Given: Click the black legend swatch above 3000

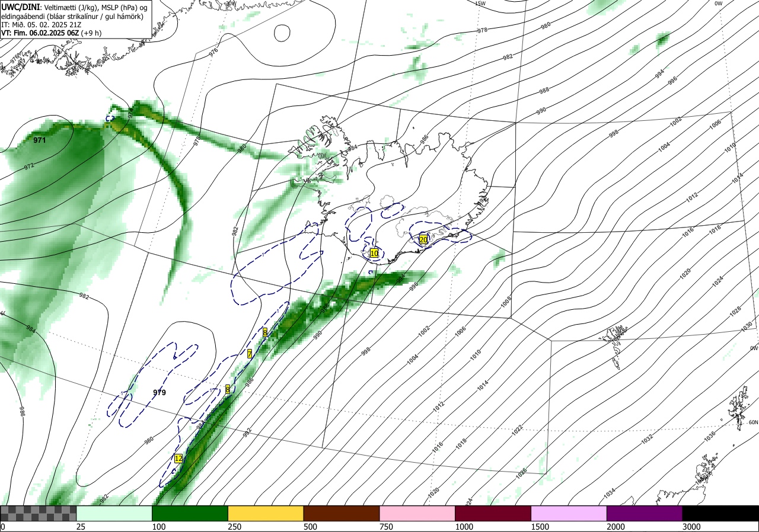Looking at the screenshot, I should coord(720,513).
